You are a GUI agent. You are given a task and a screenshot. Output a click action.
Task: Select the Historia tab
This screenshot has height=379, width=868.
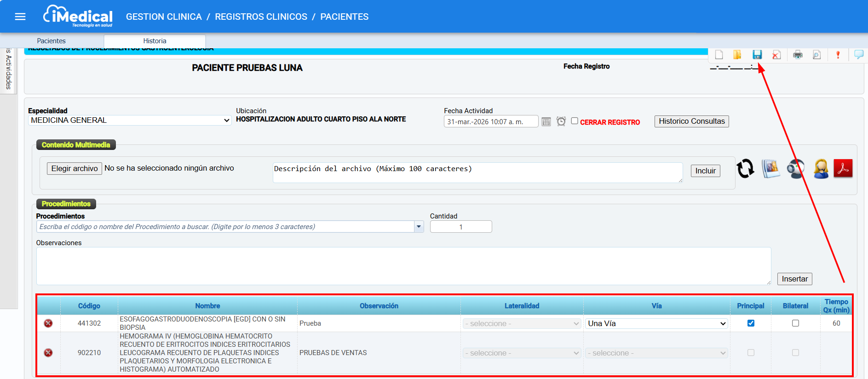click(x=155, y=41)
